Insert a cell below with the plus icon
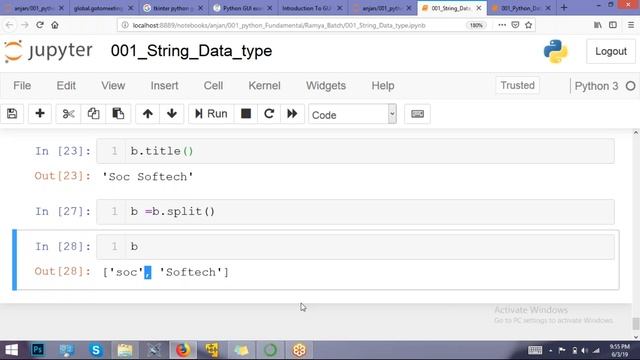The image size is (640, 360). click(x=40, y=114)
